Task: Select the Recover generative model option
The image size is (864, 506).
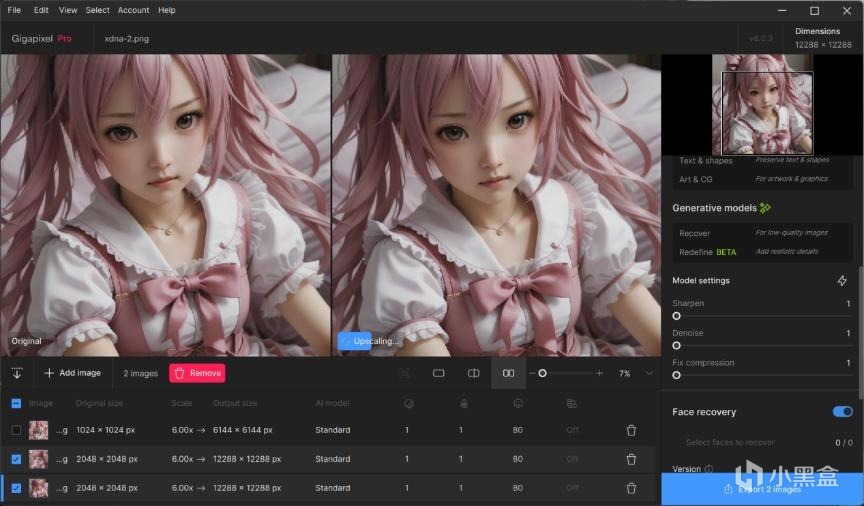Action: [x=695, y=233]
